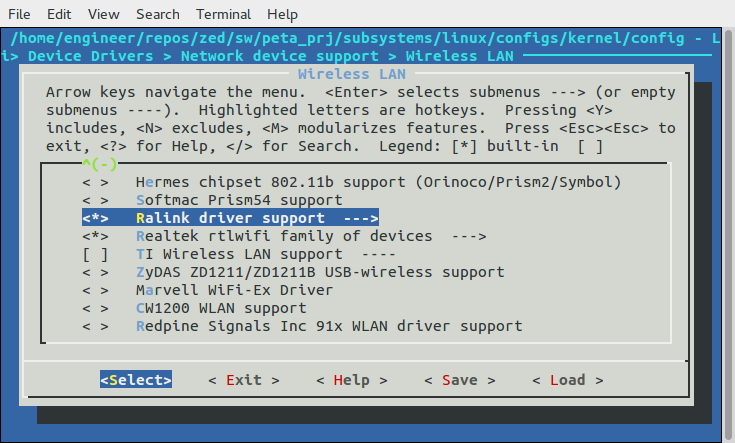Image resolution: width=735 pixels, height=443 pixels.
Task: Click Wireless LAN in breadcrumb path
Action: click(459, 56)
